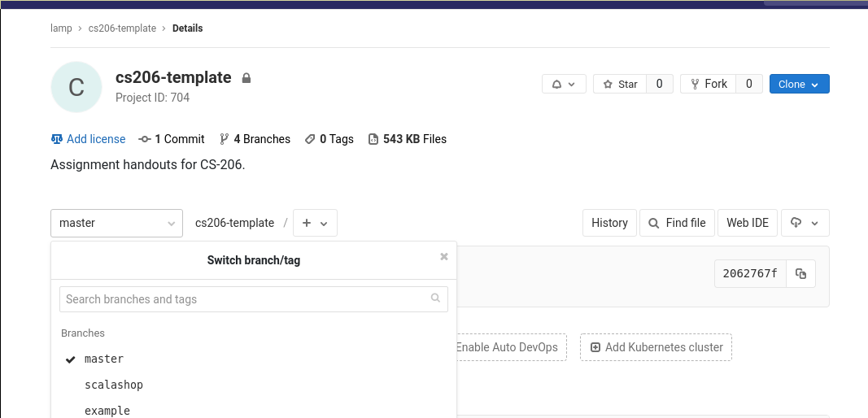Click the Search branches and tags field
Image resolution: width=868 pixels, height=418 pixels.
(253, 299)
